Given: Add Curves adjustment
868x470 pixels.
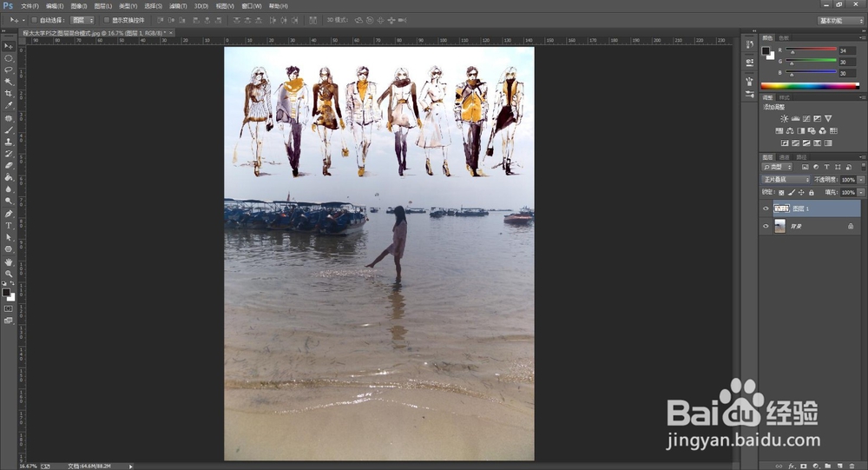Looking at the screenshot, I should tap(806, 119).
